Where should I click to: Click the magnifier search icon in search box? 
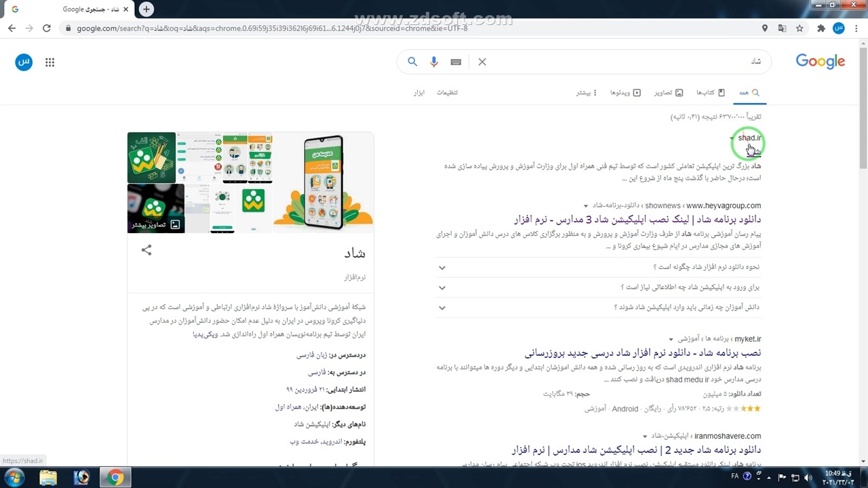pos(412,62)
